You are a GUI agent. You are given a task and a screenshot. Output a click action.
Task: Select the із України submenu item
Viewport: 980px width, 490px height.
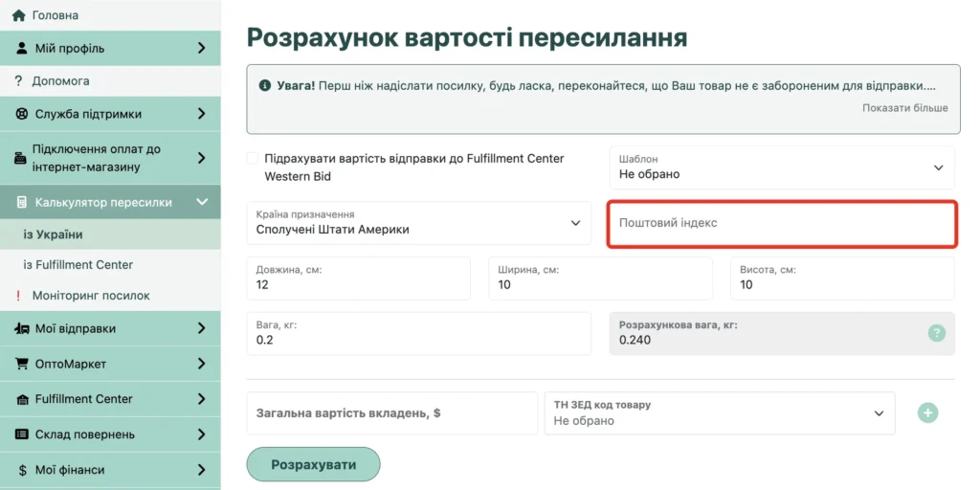pos(110,235)
